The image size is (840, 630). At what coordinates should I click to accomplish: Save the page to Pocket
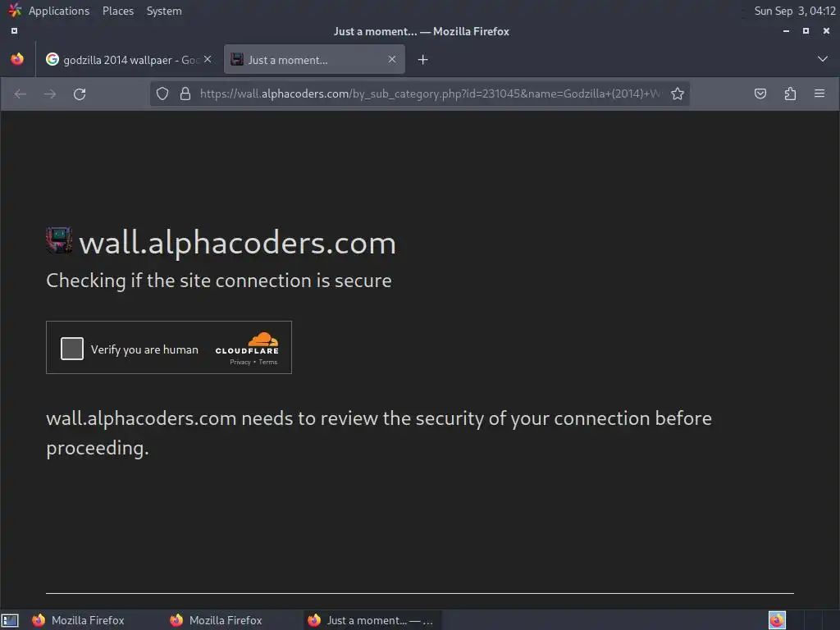(x=760, y=94)
